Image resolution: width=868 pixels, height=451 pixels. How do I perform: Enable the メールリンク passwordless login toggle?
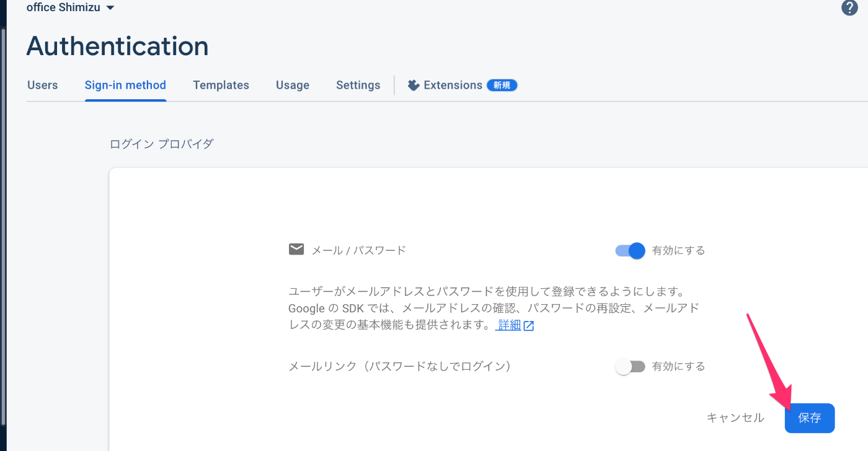(631, 367)
